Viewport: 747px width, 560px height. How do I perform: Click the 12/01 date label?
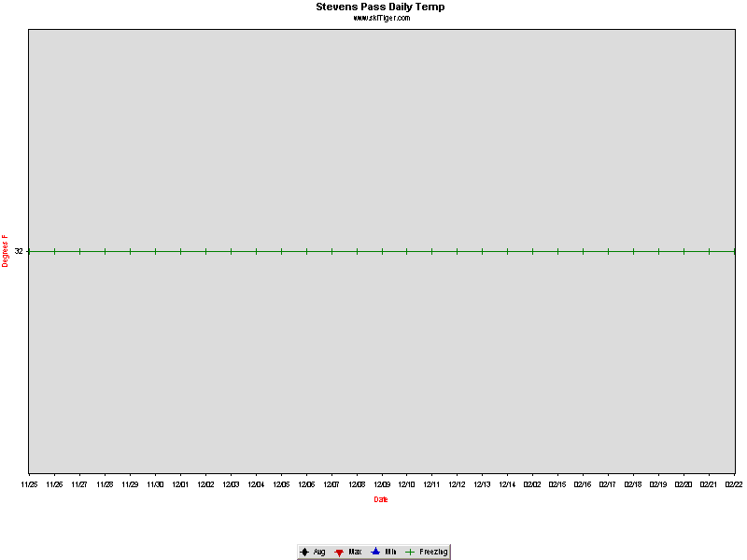180,484
